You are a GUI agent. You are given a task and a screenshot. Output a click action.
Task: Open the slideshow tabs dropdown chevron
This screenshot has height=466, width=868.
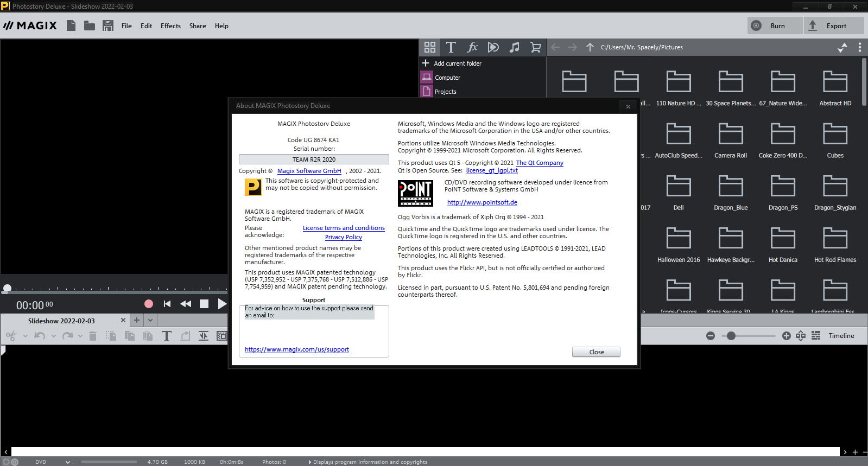150,321
